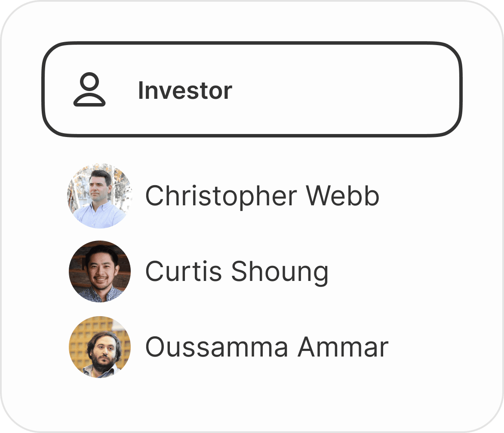Choose the avatar of bearded man on yellow background
The image size is (504, 433).
[99, 347]
